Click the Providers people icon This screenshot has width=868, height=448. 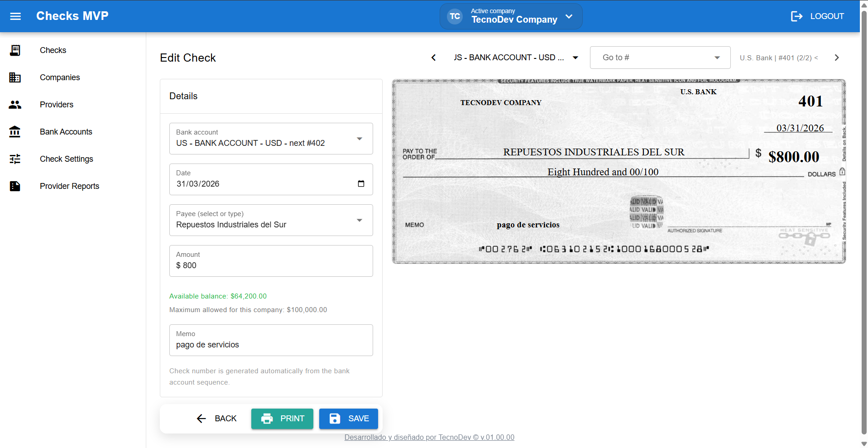point(15,105)
